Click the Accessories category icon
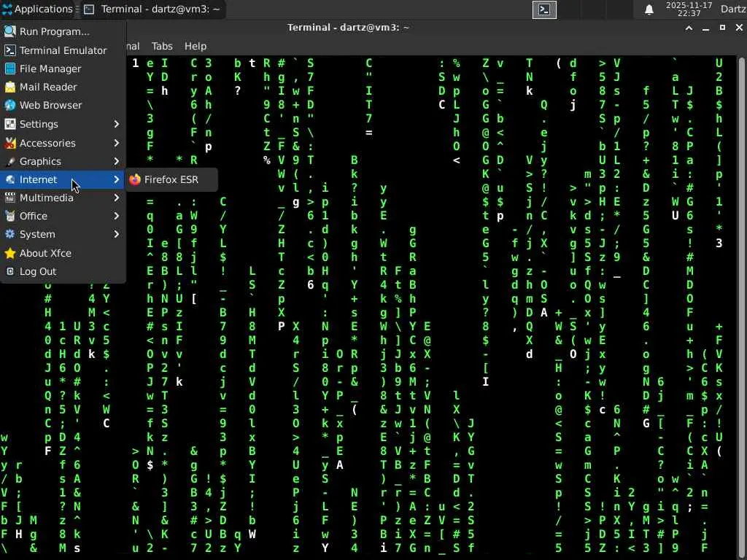The height and width of the screenshot is (560, 747). coord(9,143)
